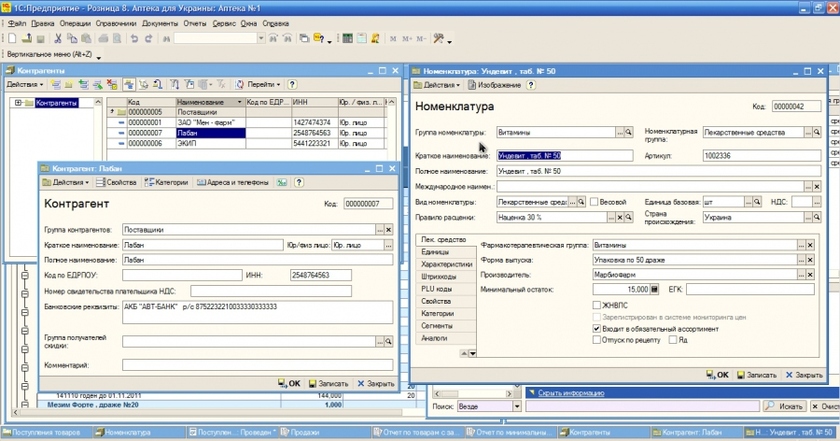This screenshot has height=441, width=840.
Task: Switch to the Штрихкоды tab
Action: tap(439, 276)
